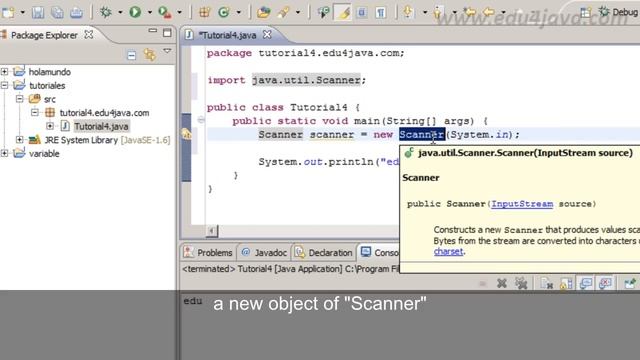Viewport: 640px width, 360px height.
Task: Switch to the Console tab
Action: [380, 253]
